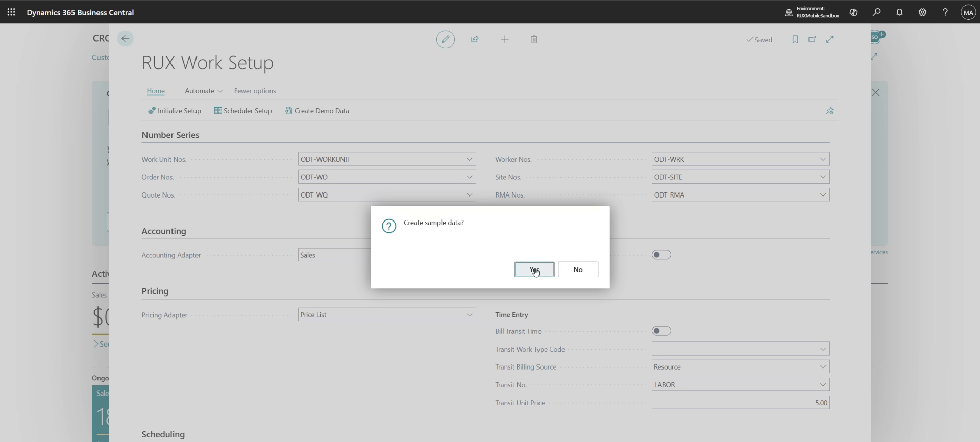Click the pin action bar icon
980x442 pixels.
click(829, 111)
